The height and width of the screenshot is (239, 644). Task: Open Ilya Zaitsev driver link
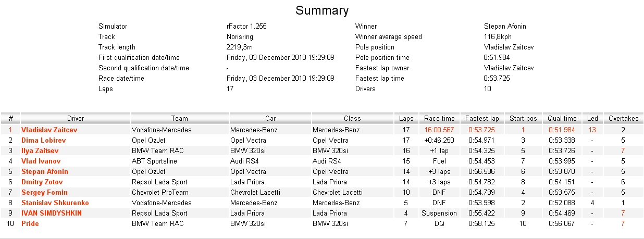tap(40, 150)
